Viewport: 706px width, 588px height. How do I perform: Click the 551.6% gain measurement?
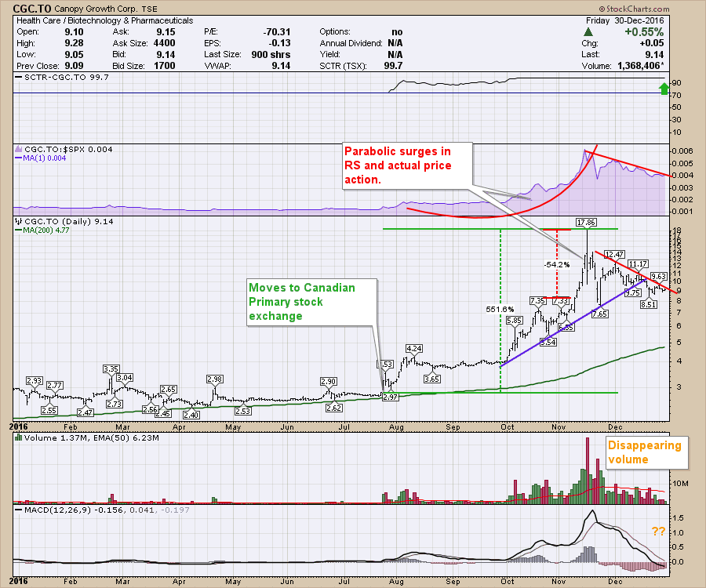pos(500,310)
